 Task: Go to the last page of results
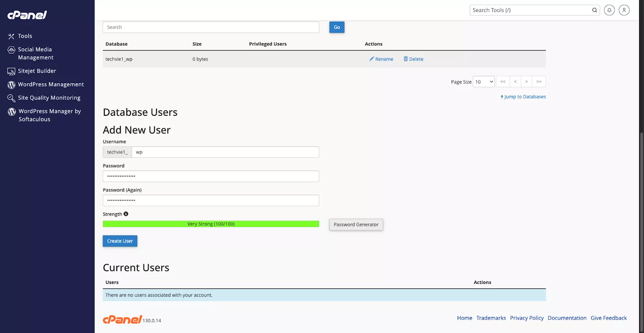[539, 82]
